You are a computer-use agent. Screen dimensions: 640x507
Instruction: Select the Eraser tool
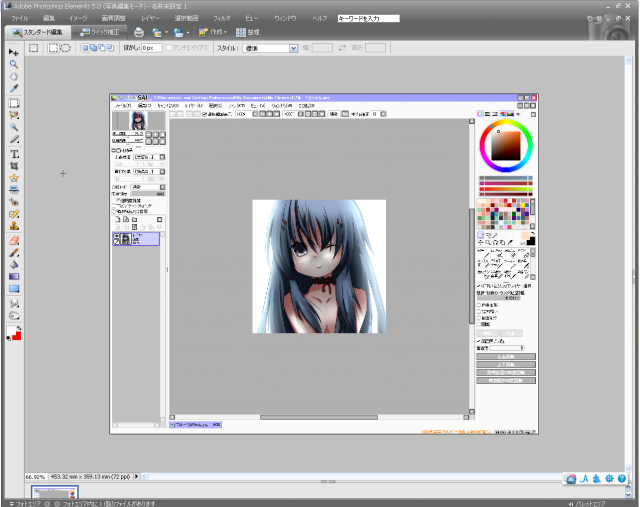click(x=14, y=240)
